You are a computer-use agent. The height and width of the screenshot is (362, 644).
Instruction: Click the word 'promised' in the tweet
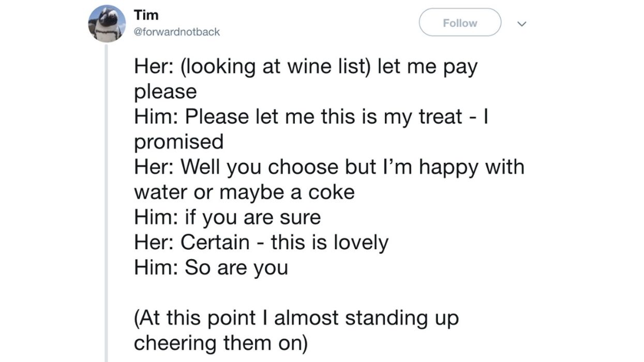tap(178, 141)
